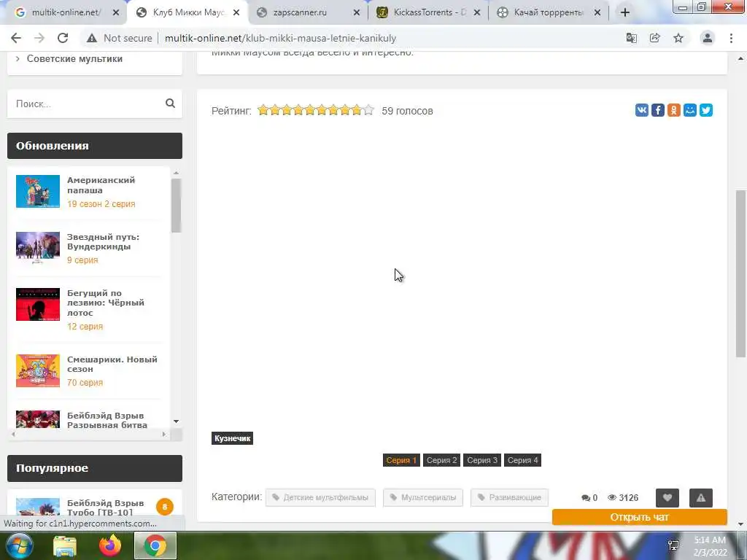Click page scrollbar down arrow
Image resolution: width=747 pixels, height=560 pixels.
coord(740,524)
